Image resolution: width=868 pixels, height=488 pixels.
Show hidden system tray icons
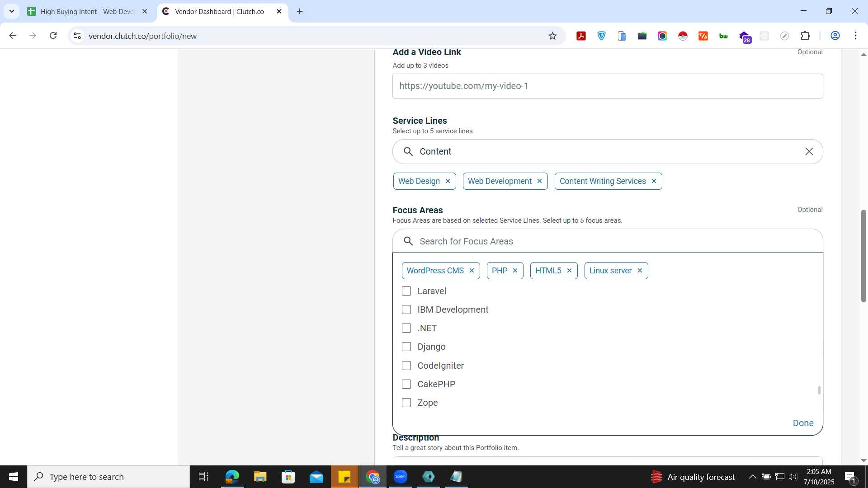pyautogui.click(x=752, y=477)
